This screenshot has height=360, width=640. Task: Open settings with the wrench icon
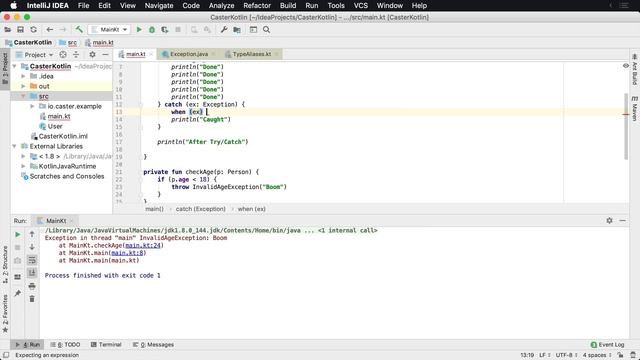click(x=224, y=29)
